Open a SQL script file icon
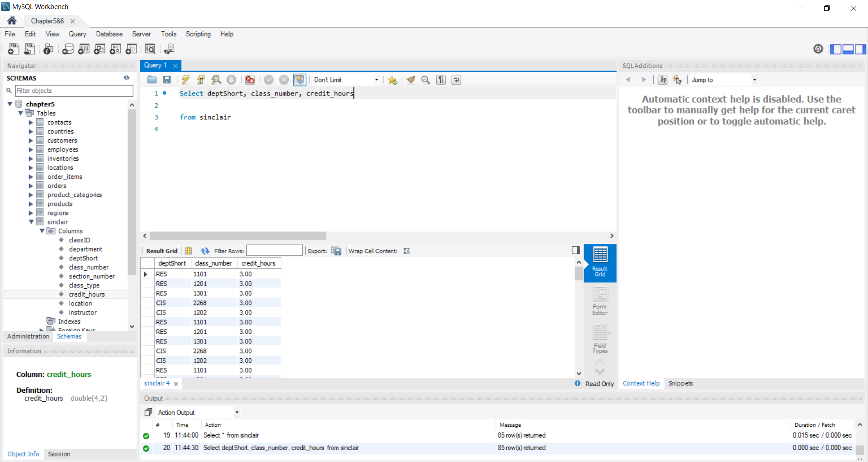Viewport: 868px width, 462px height. tap(29, 49)
